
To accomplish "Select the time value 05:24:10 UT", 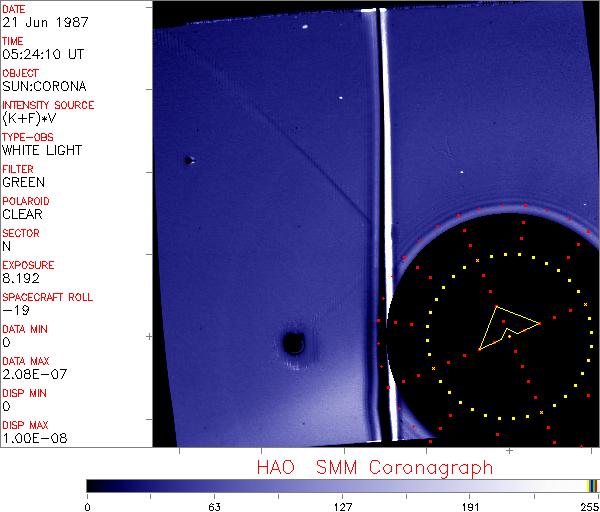I will [x=41, y=54].
